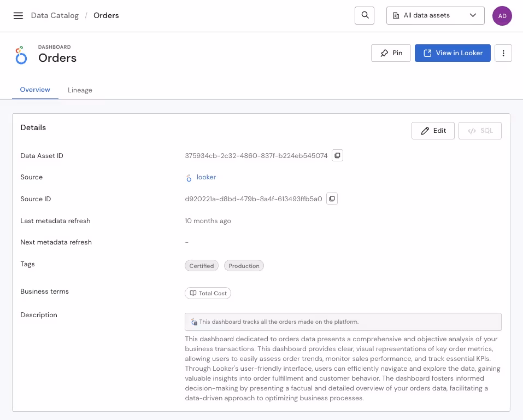The image size is (523, 420).
Task: Open the AD user avatar menu
Action: (x=502, y=16)
